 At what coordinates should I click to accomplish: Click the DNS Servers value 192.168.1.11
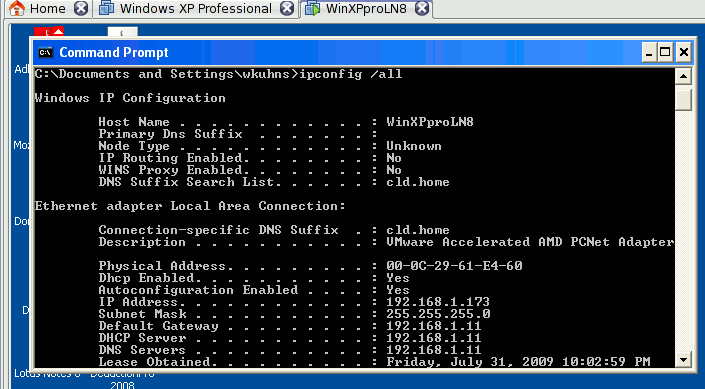433,350
